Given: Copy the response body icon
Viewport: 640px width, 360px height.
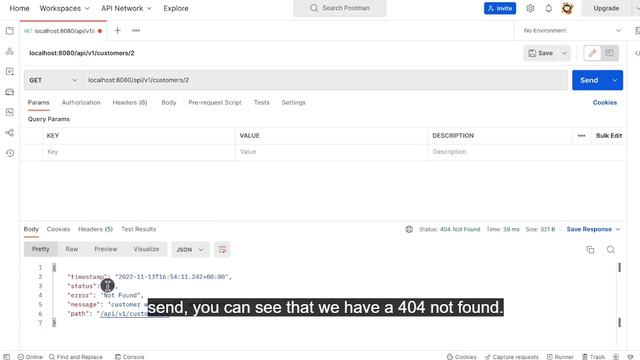Looking at the screenshot, I should (x=590, y=250).
